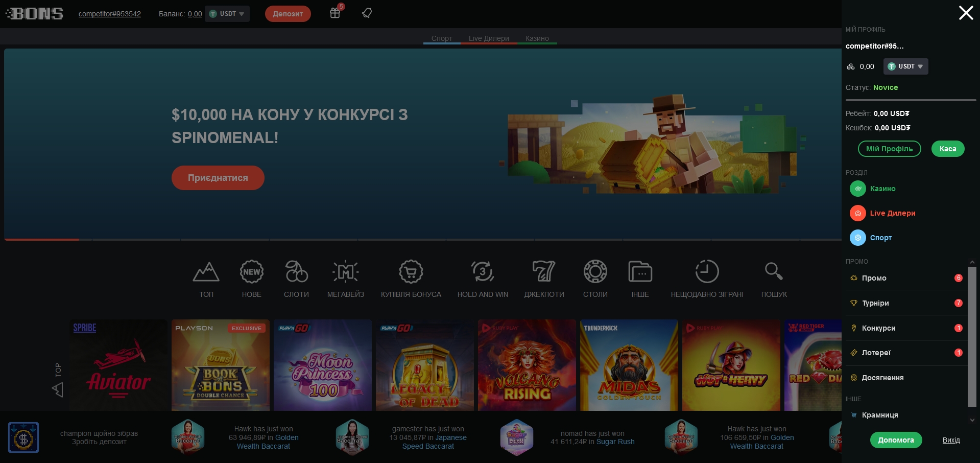Screen dimensions: 980x463
Task: Click the red Депозит button
Action: click(x=288, y=14)
